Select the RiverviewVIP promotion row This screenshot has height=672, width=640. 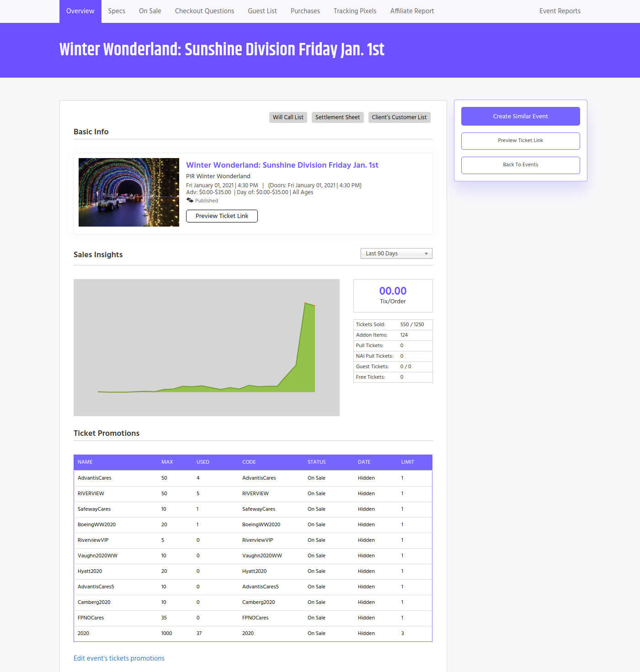(x=253, y=540)
